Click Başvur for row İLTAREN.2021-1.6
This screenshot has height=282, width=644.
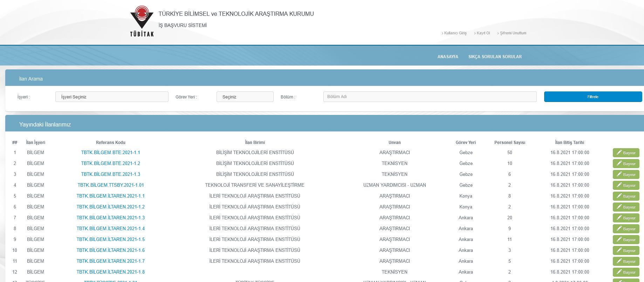point(626,250)
